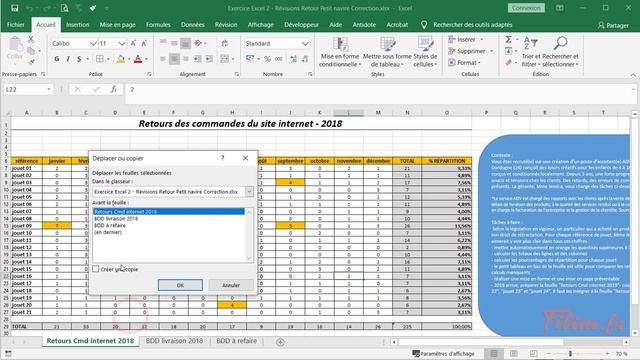Click the Wrap text icon
This screenshot has width=640, height=360.
click(224, 43)
